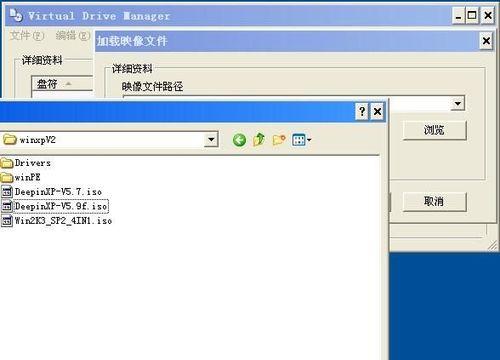Go back using the green arrow icon

[x=239, y=140]
